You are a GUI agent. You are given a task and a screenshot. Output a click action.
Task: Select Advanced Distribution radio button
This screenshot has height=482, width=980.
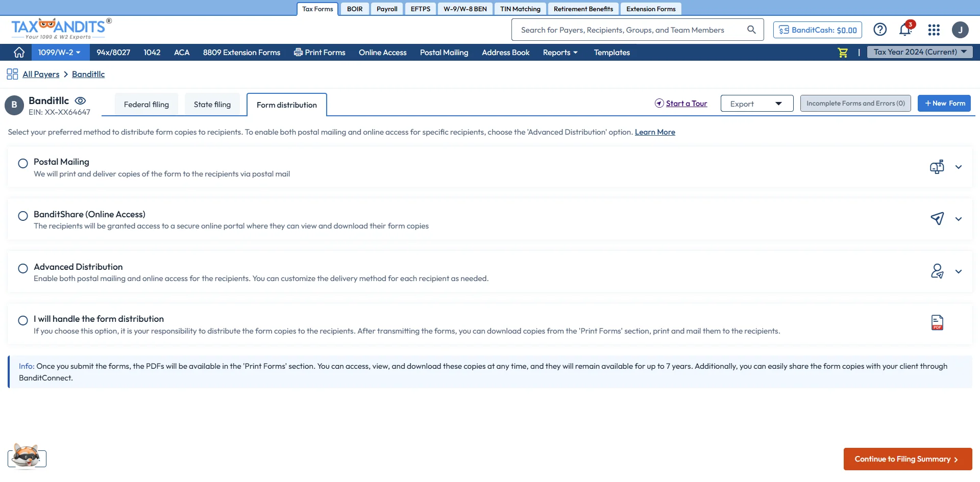pos(23,268)
